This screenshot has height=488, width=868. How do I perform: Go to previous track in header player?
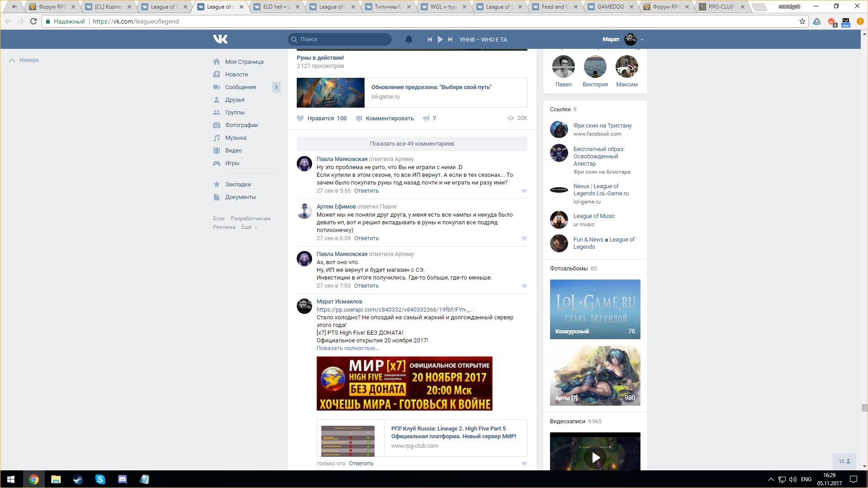coord(430,39)
